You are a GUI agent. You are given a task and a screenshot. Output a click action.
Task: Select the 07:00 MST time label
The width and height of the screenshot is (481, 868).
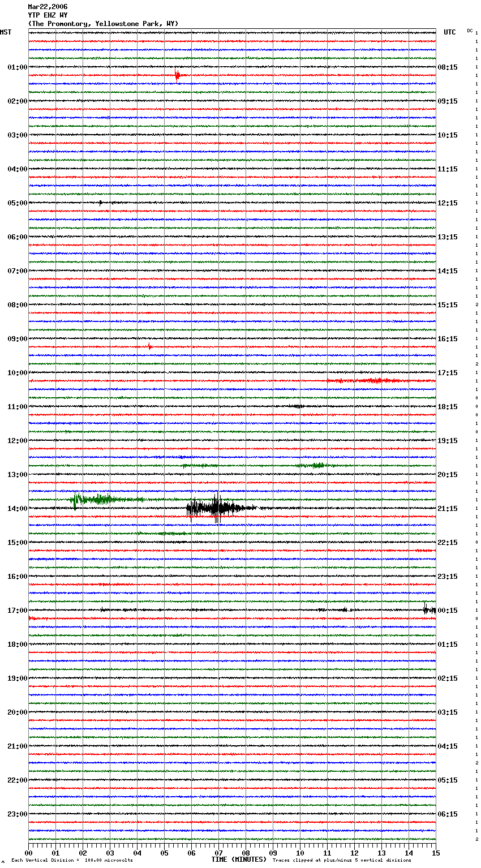pos(18,271)
